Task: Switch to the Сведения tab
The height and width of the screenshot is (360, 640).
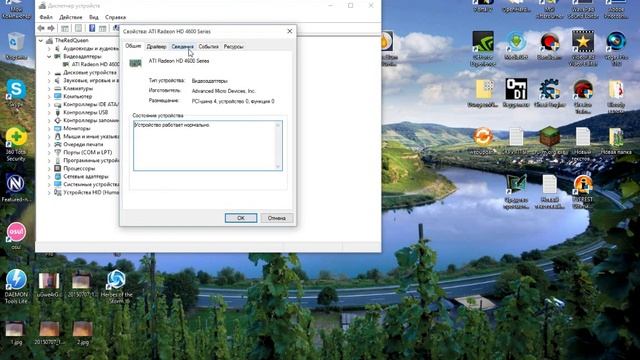Action: (x=182, y=47)
